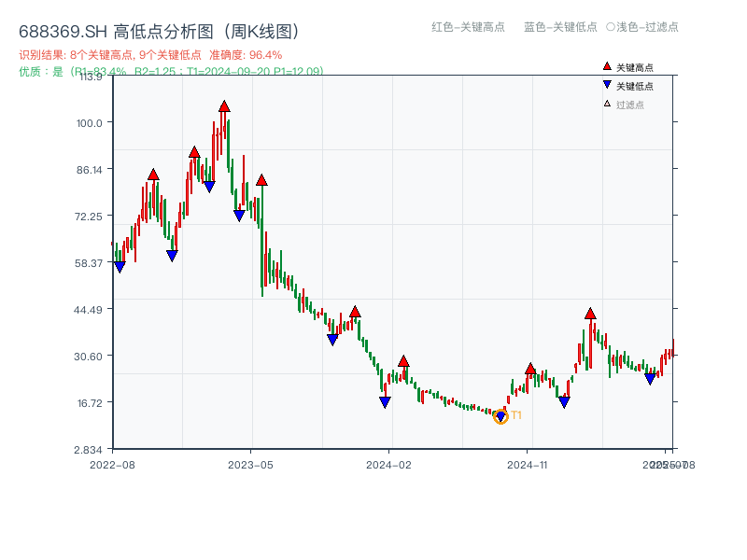Select the last red high marker on the right
Screen dimensions: 747x560
point(590,316)
